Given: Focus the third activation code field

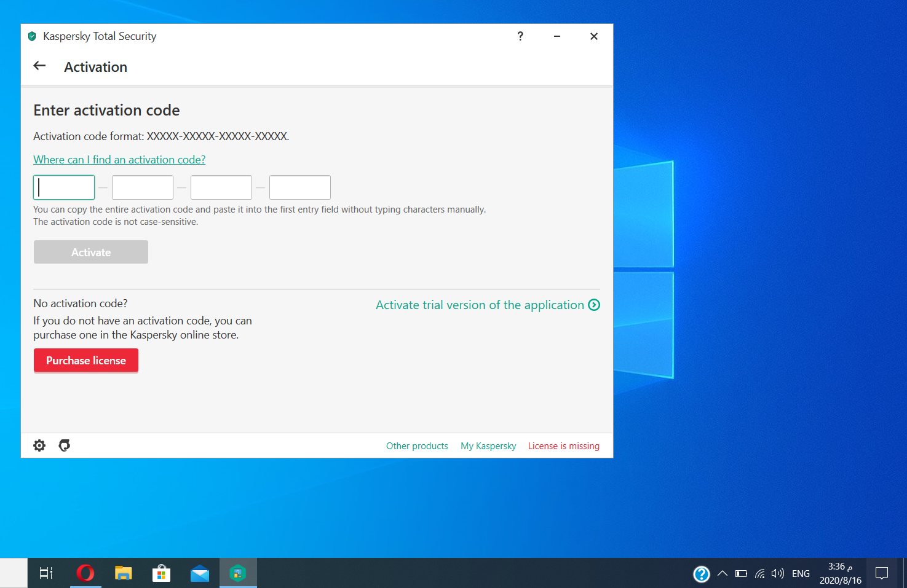Looking at the screenshot, I should (221, 187).
